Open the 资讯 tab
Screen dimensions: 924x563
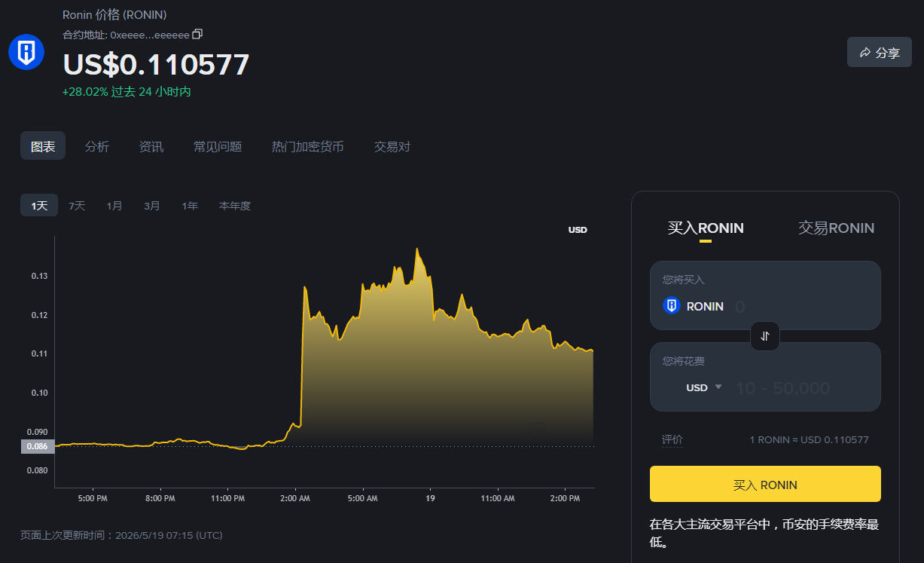pyautogui.click(x=151, y=146)
